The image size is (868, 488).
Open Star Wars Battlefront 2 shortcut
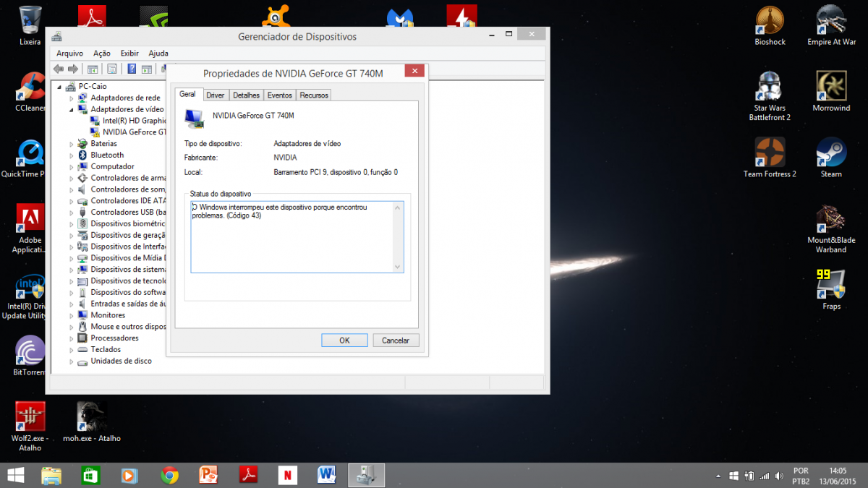[x=770, y=95]
